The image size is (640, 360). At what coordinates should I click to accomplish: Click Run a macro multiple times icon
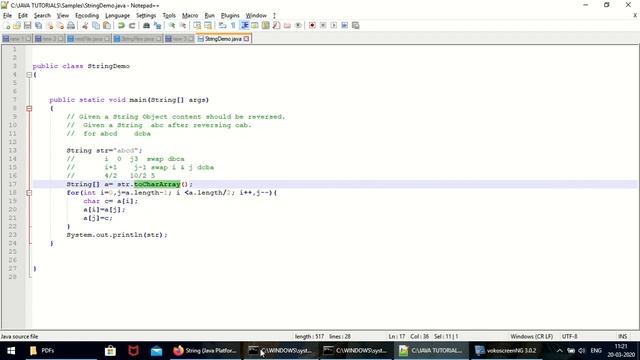tap(344, 25)
